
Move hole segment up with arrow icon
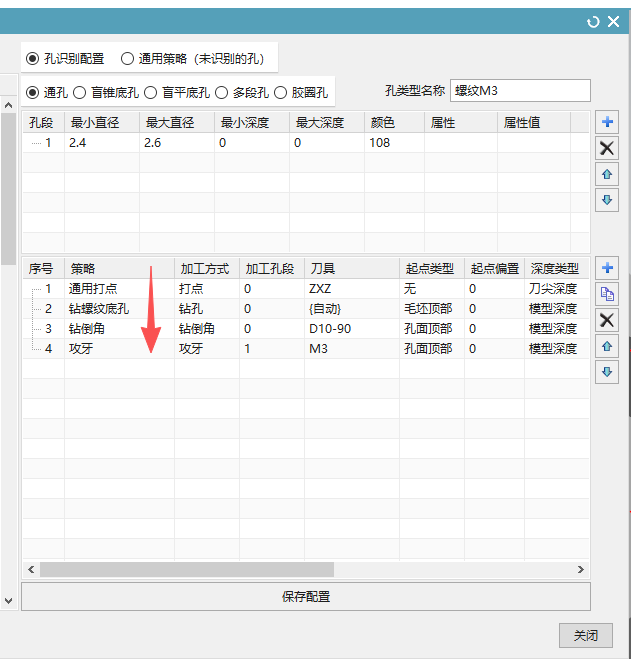pos(607,174)
